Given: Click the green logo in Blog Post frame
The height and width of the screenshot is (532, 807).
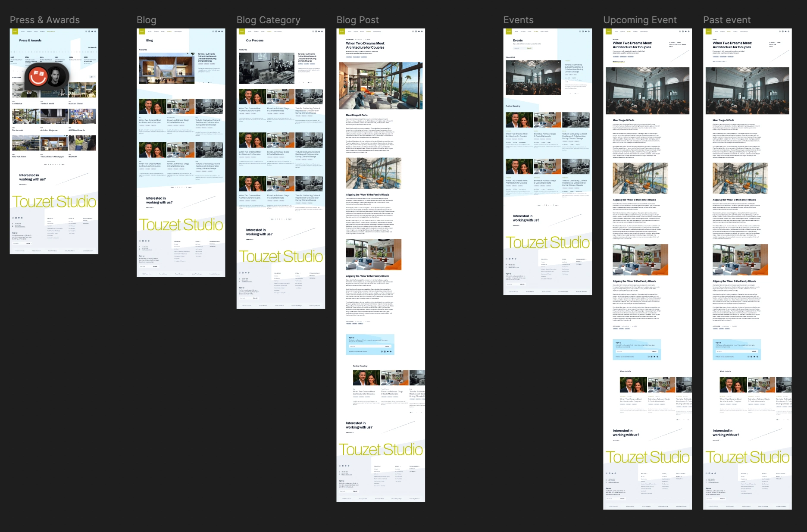Looking at the screenshot, I should [x=342, y=31].
